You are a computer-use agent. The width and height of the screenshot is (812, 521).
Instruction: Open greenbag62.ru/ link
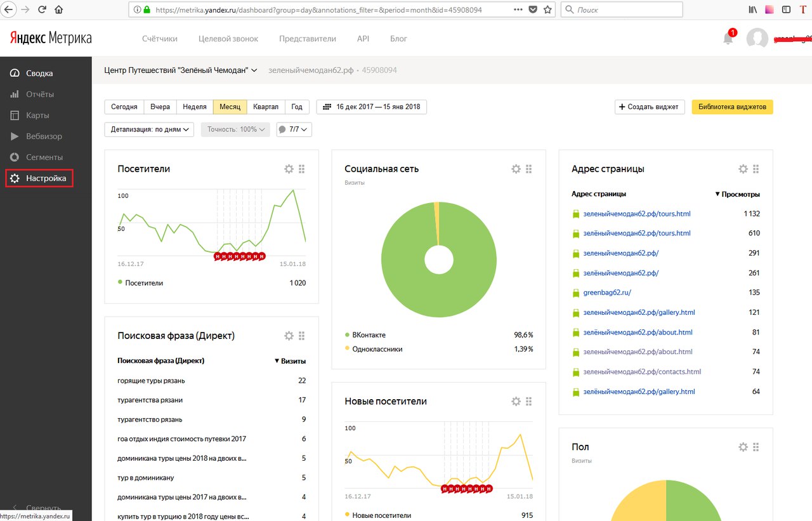607,293
